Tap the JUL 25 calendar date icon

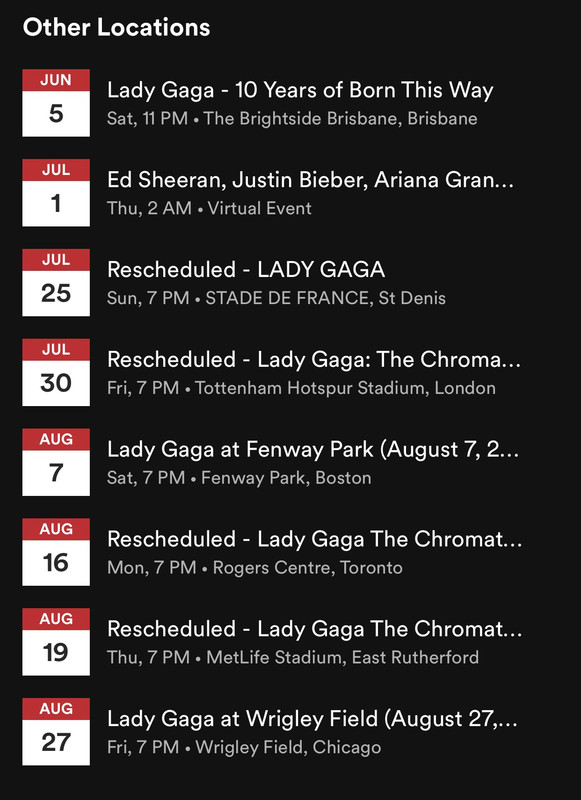[56, 283]
